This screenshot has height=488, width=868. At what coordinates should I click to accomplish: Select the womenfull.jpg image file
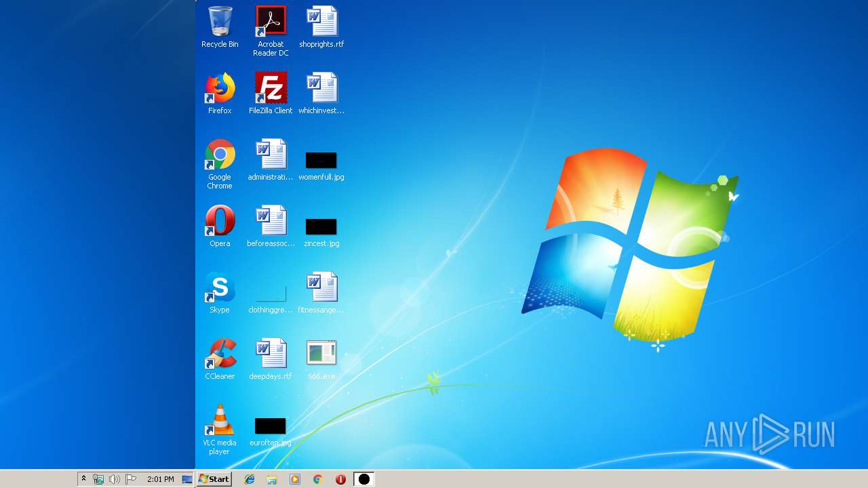pos(321,165)
